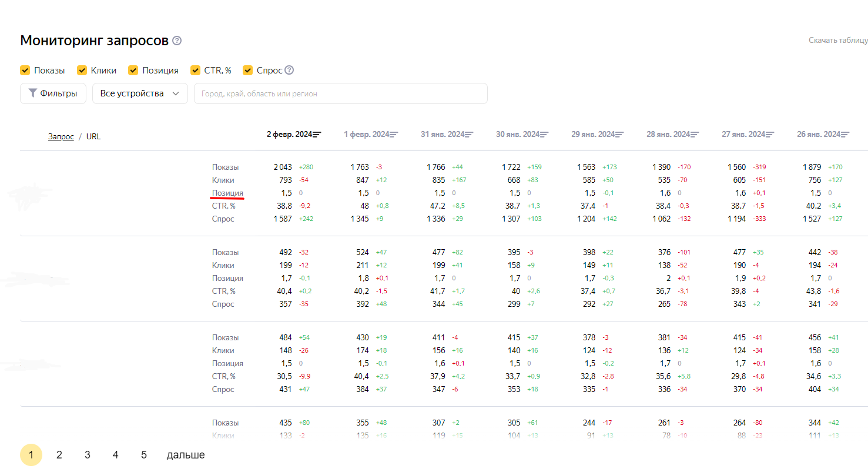Click Скачать таблицу link
The width and height of the screenshot is (868, 469).
pos(838,41)
